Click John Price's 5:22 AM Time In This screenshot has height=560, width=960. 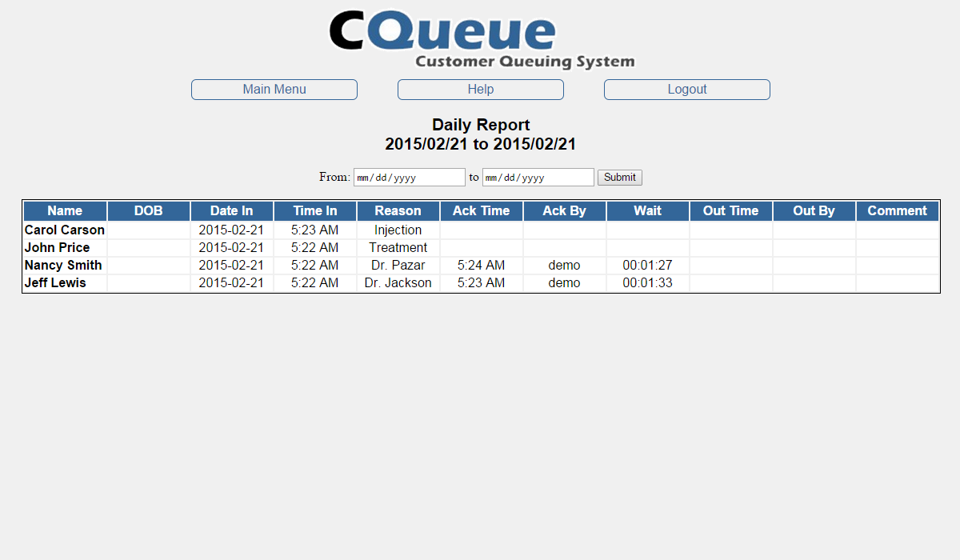314,248
